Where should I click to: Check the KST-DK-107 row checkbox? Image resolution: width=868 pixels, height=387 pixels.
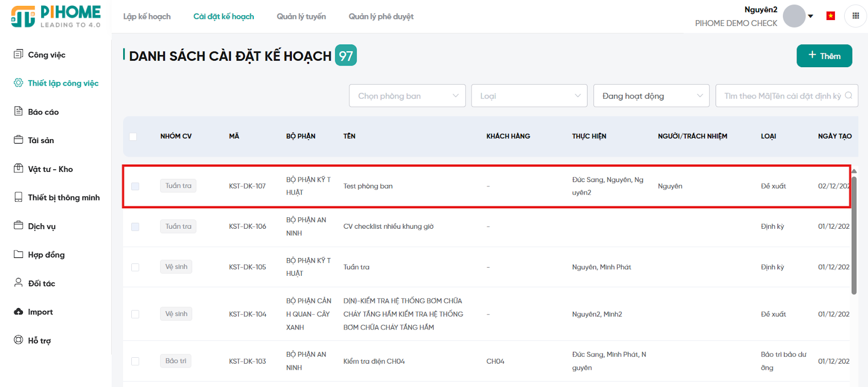135,186
